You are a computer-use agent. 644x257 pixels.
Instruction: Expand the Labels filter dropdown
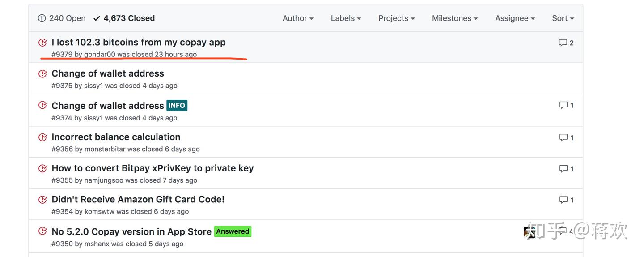pyautogui.click(x=346, y=18)
